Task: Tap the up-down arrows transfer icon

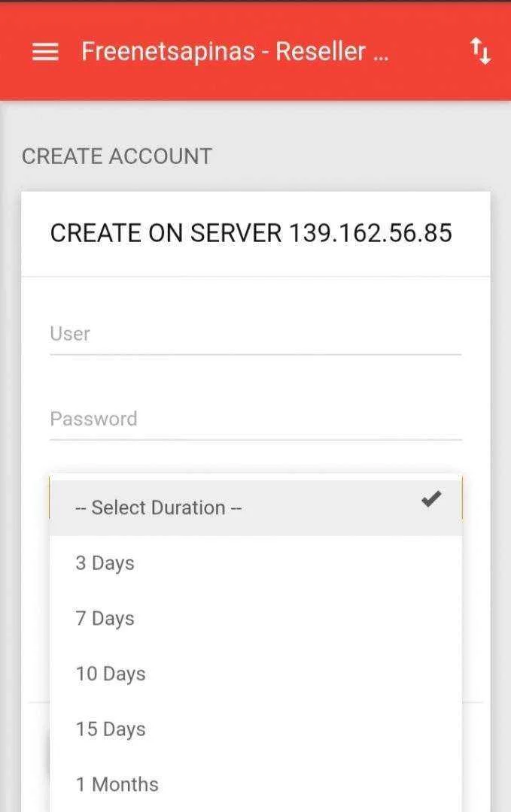Action: click(x=480, y=51)
